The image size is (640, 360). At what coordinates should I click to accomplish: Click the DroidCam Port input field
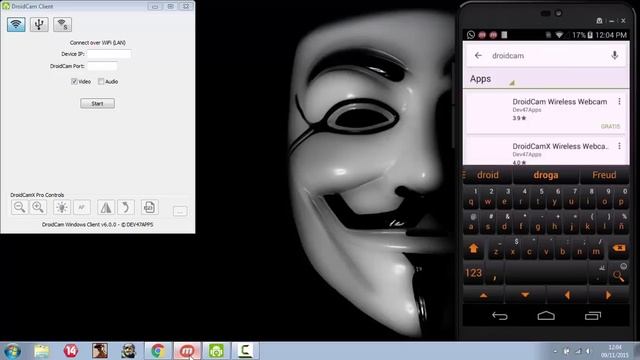[102, 66]
